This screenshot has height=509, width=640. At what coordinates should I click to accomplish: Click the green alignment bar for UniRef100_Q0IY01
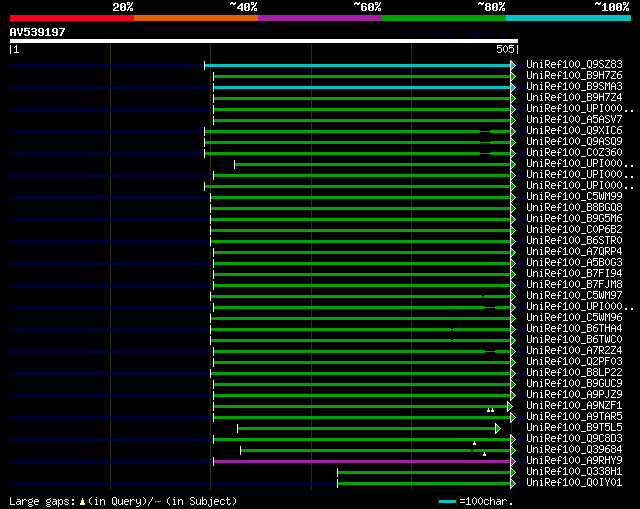424,484
